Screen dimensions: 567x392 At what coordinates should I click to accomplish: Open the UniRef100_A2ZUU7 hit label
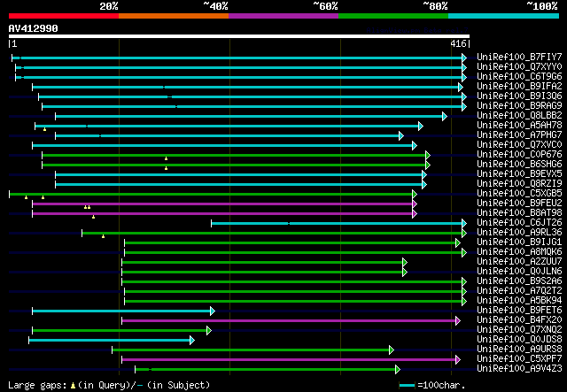[x=519, y=262]
